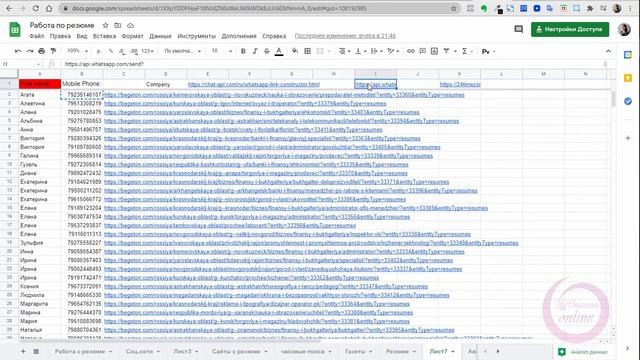The height and width of the screenshot is (360, 640).
Task: Open the 123 number format dropdown
Action: click(148, 51)
